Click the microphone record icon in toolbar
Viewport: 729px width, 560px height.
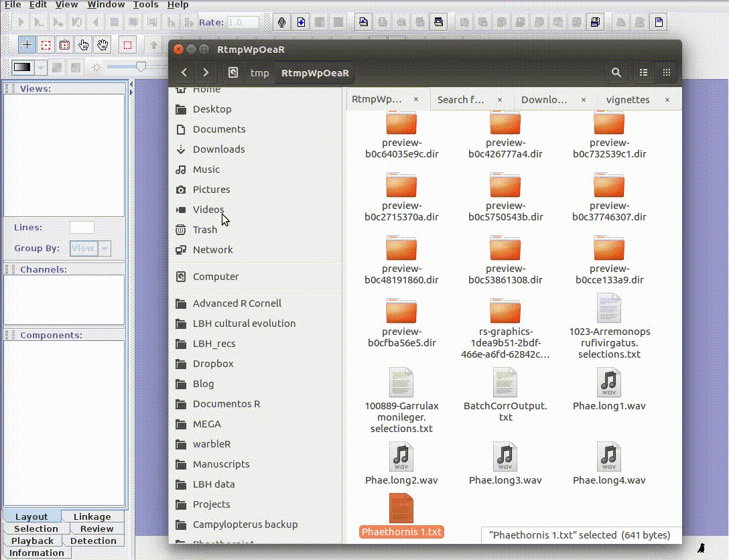click(x=281, y=22)
